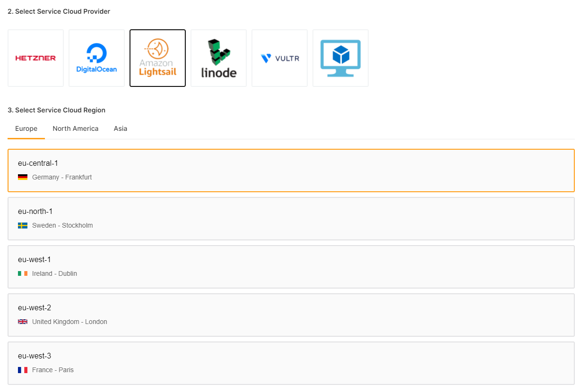Click the France flag icon
The width and height of the screenshot is (580, 392).
tap(23, 370)
